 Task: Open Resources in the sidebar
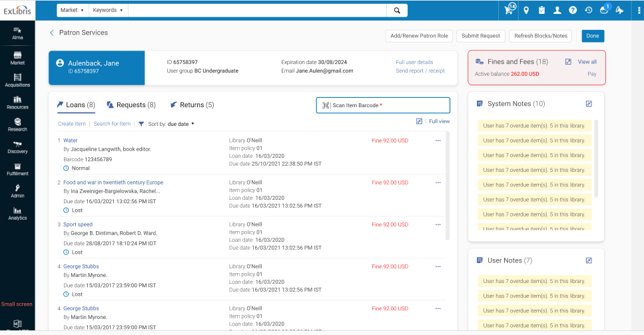(x=17, y=103)
